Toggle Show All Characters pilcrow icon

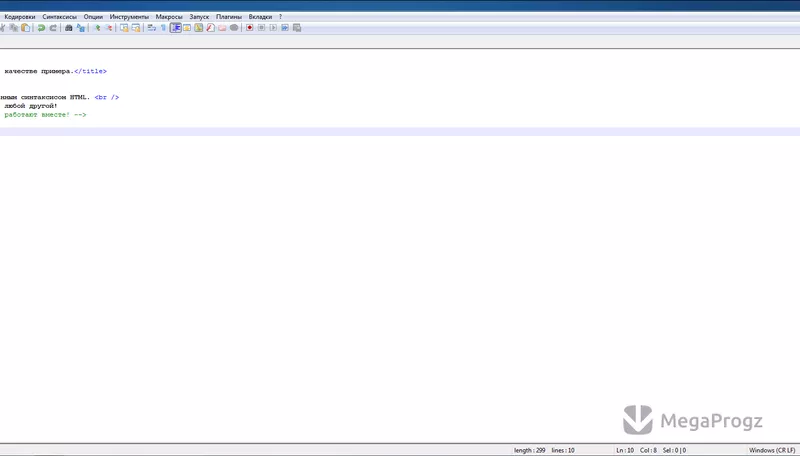(x=163, y=28)
